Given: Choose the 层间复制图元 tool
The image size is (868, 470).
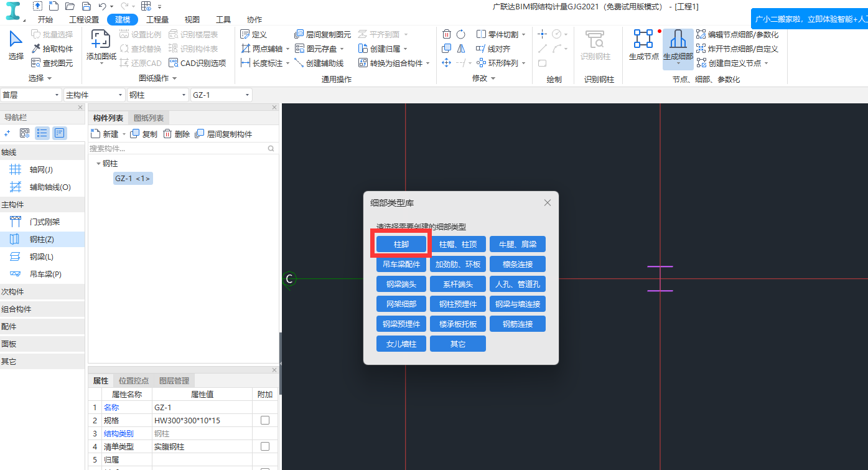Looking at the screenshot, I should (322, 34).
